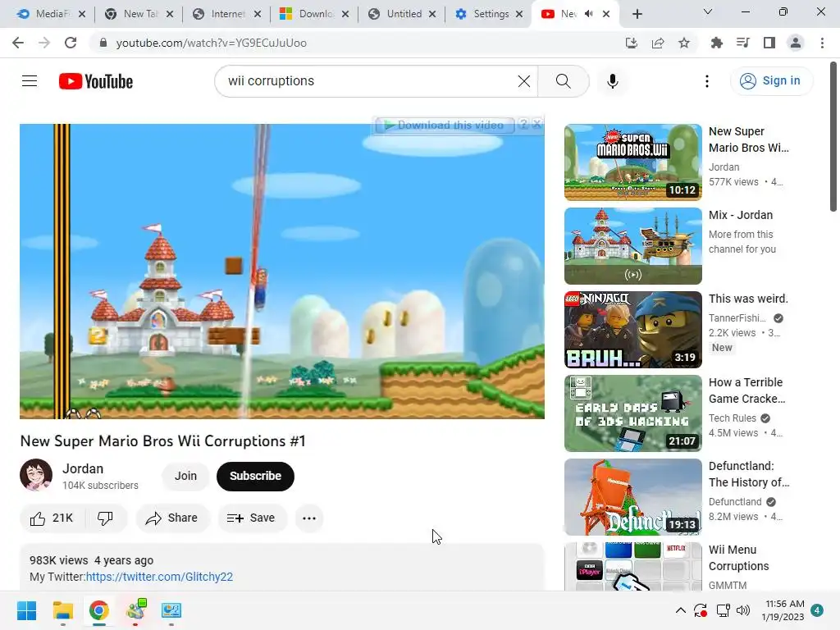The height and width of the screenshot is (630, 840).
Task: Dislike the video with thumbs down
Action: (x=105, y=518)
